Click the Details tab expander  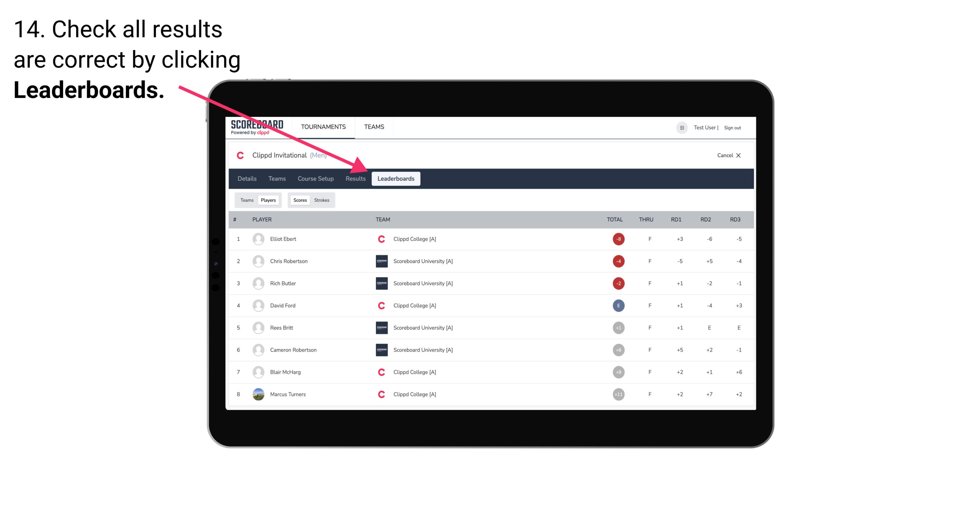[x=247, y=178]
